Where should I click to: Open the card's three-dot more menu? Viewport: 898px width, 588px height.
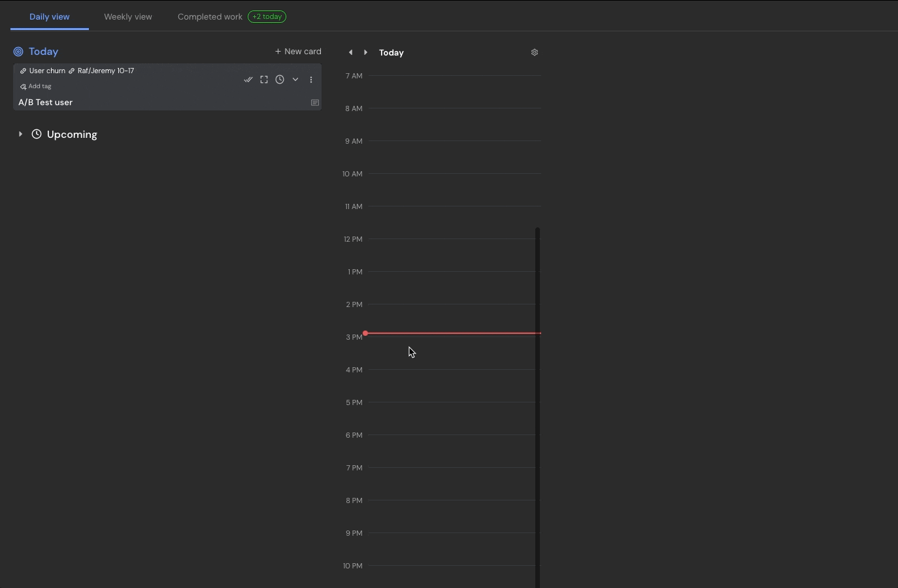(x=311, y=80)
